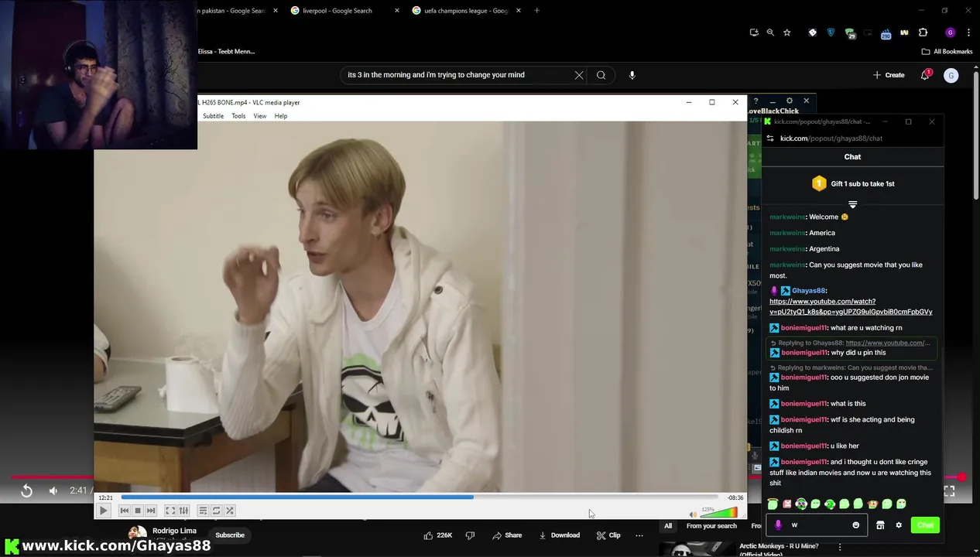The height and width of the screenshot is (557, 980).
Task: Open Chrome three-dot menu
Action: tap(968, 32)
